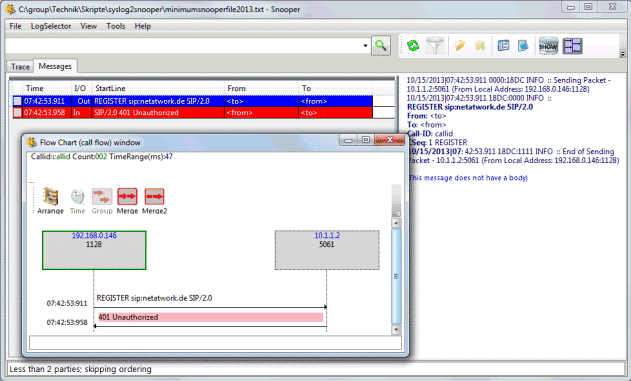This screenshot has width=631, height=381.
Task: Open the Help menu
Action: click(142, 26)
